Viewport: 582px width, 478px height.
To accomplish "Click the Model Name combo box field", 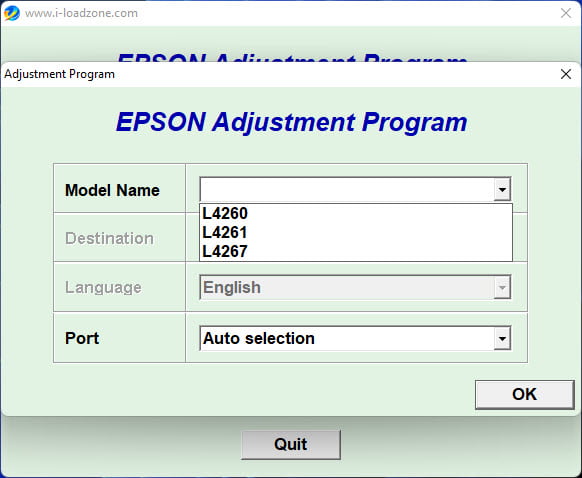I will point(355,190).
